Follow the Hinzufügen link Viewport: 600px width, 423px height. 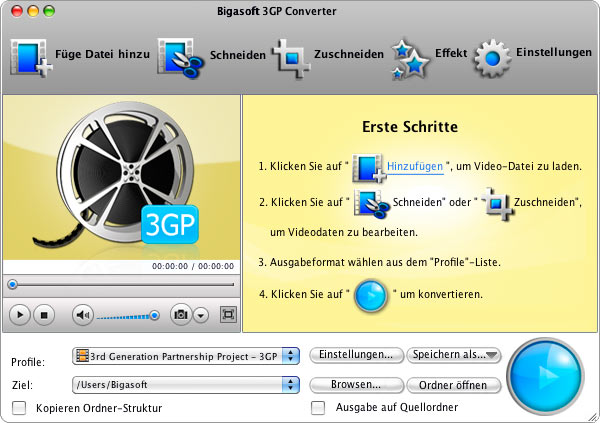coord(415,167)
